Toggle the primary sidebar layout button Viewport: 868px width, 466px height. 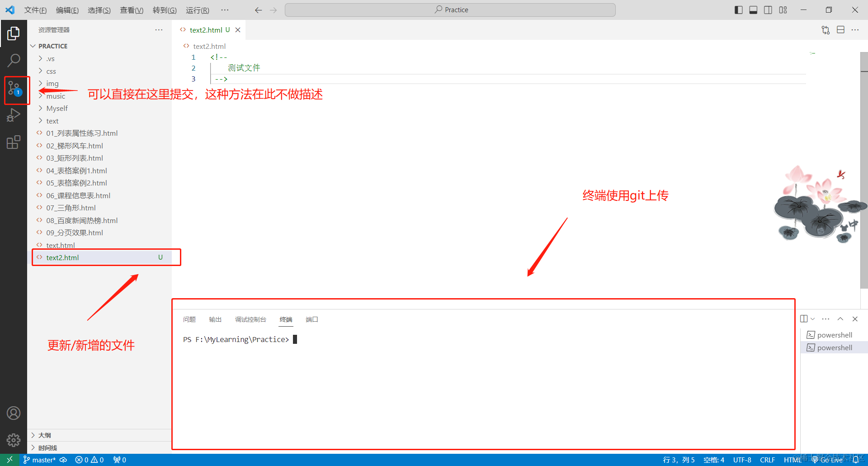click(739, 10)
